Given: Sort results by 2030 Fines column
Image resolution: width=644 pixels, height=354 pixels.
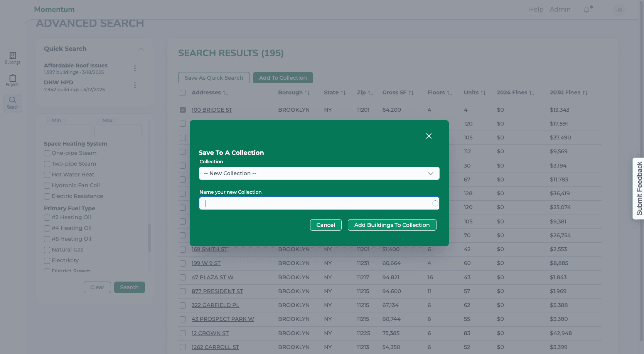Looking at the screenshot, I should [x=585, y=93].
